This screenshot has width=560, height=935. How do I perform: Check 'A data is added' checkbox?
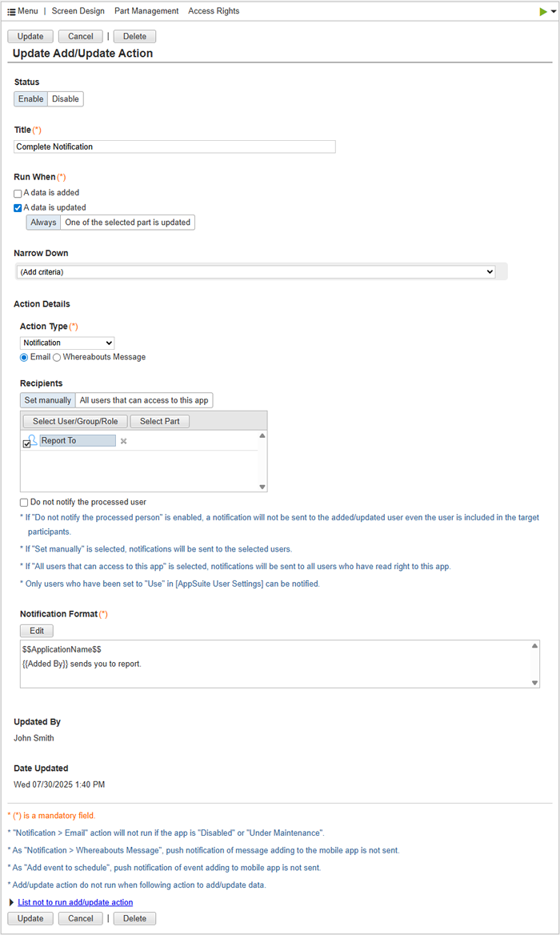click(x=18, y=193)
